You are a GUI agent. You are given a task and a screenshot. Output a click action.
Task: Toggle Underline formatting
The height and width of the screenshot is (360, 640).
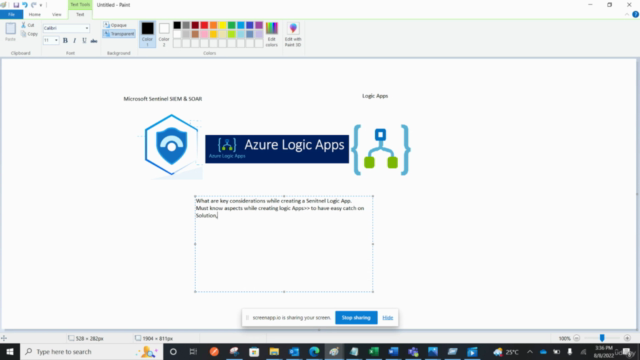click(84, 40)
